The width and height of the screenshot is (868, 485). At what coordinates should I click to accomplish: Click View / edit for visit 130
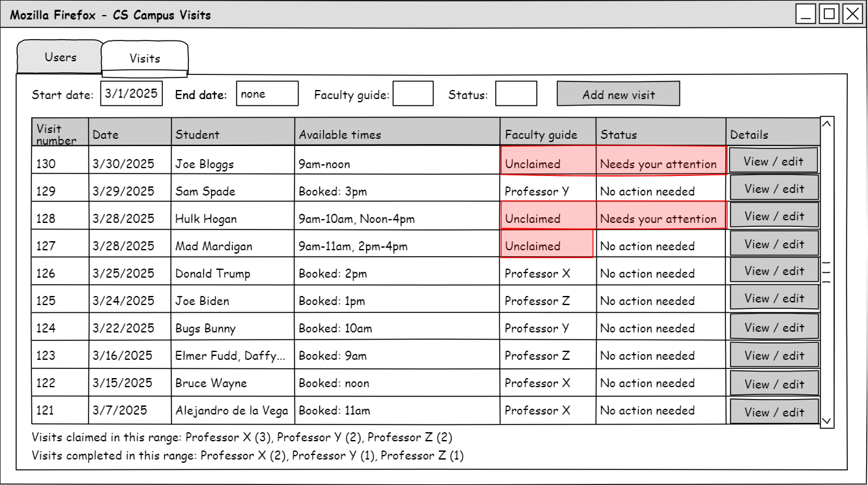click(774, 161)
